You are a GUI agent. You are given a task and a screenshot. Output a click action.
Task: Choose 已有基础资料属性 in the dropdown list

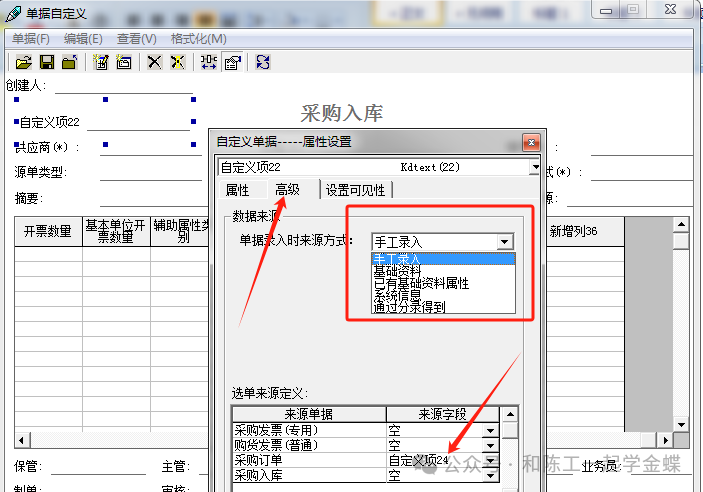(443, 283)
